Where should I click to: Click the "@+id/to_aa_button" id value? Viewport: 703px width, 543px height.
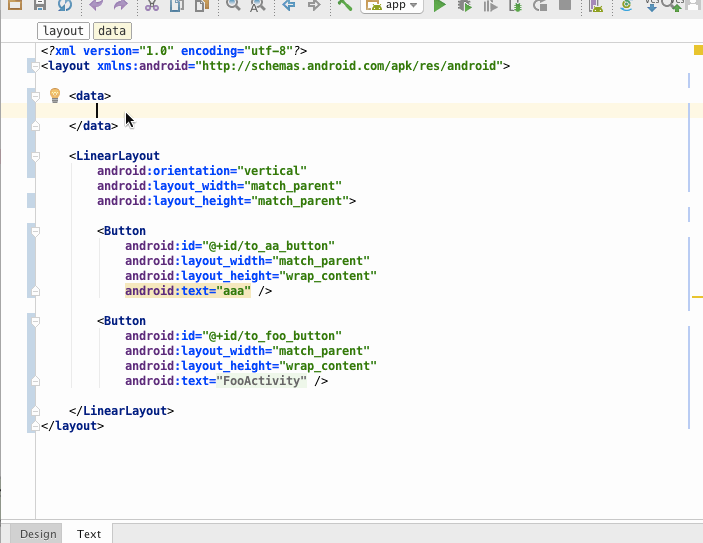coord(268,246)
